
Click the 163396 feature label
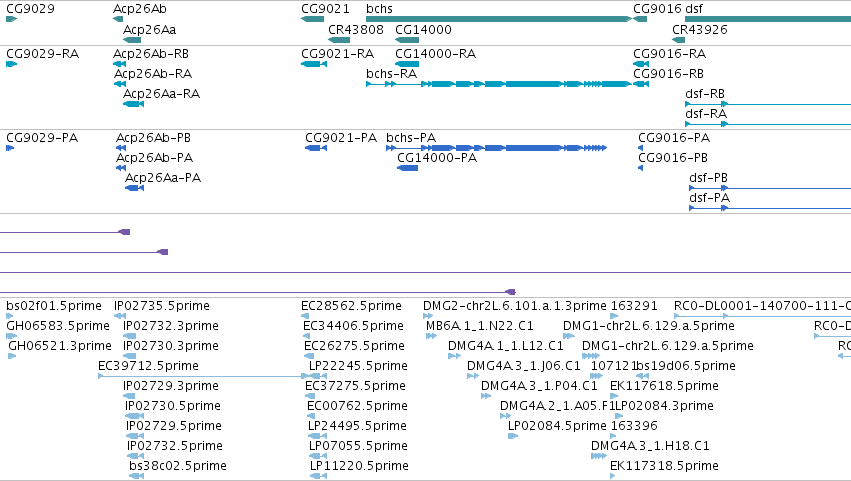pyautogui.click(x=634, y=426)
